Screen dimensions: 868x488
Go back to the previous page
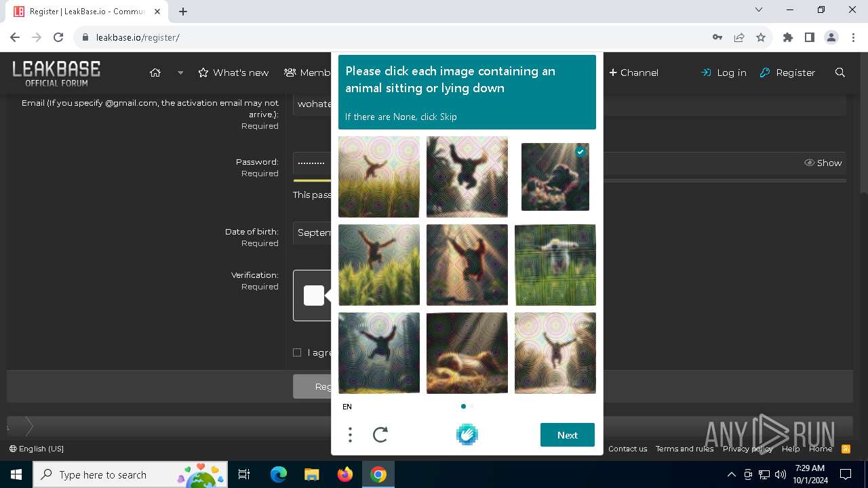(15, 37)
